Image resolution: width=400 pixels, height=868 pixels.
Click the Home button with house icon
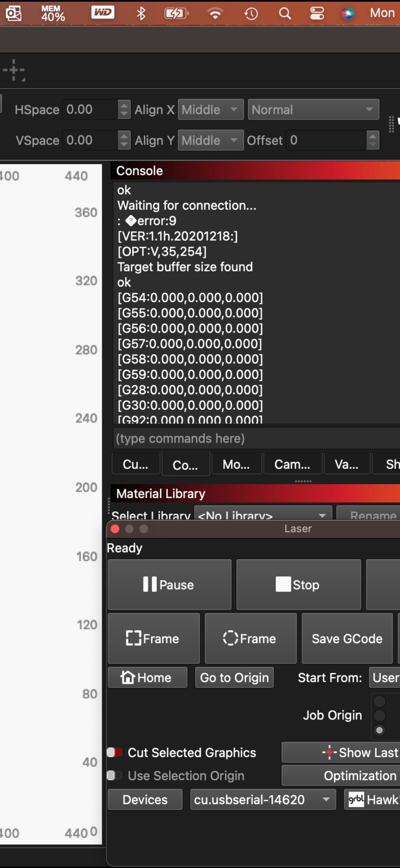point(147,677)
